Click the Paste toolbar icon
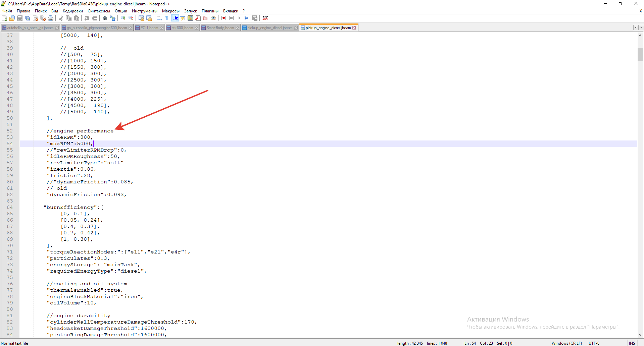The height and width of the screenshot is (346, 644). click(x=77, y=18)
